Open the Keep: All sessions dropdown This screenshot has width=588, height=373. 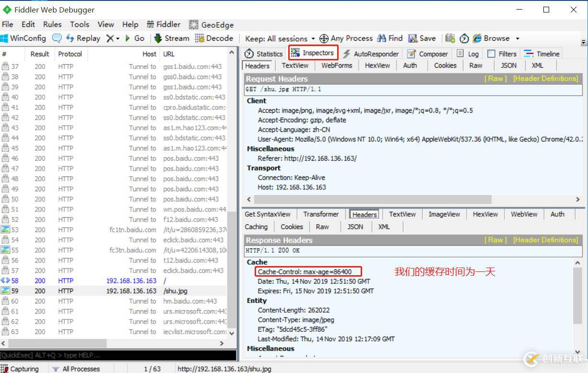(280, 38)
